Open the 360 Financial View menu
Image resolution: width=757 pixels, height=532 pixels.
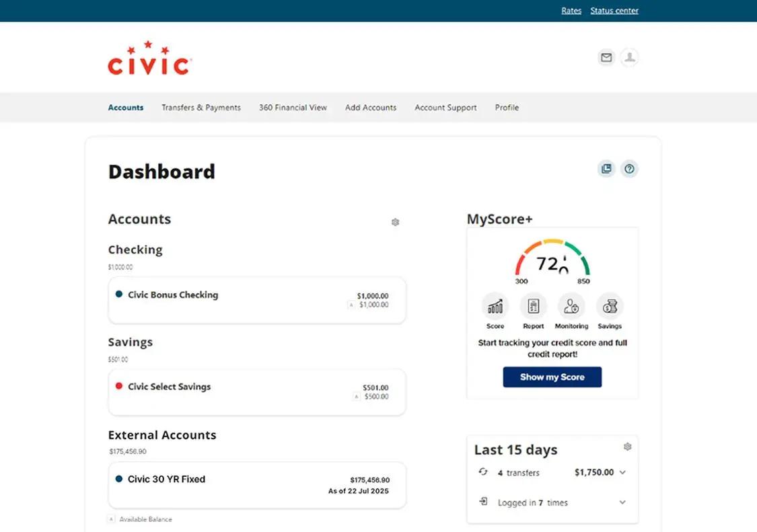(293, 107)
